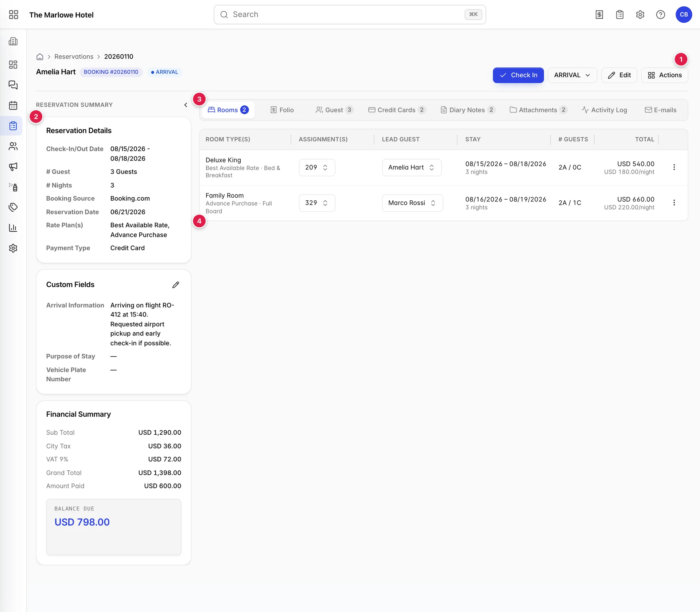This screenshot has height=612, width=700.
Task: Edit Custom Fields with pencil icon
Action: 176,285
